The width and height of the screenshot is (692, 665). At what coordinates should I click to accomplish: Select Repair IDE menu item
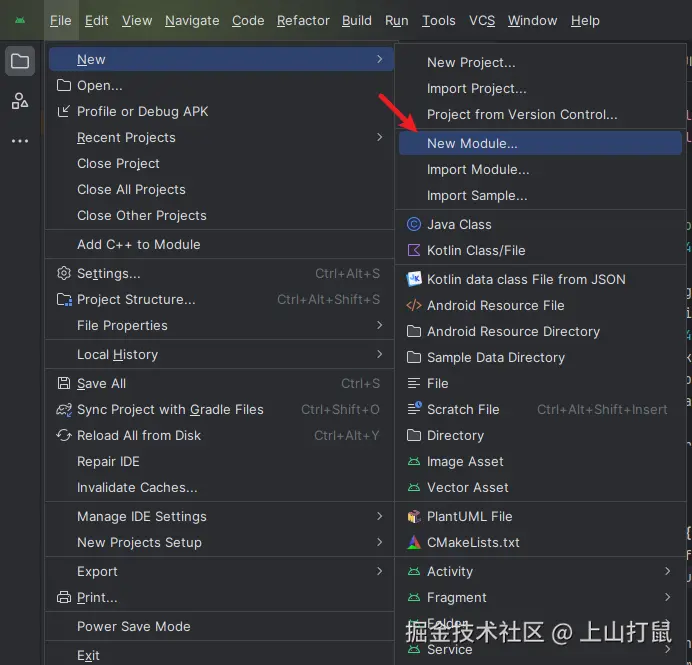(221, 461)
